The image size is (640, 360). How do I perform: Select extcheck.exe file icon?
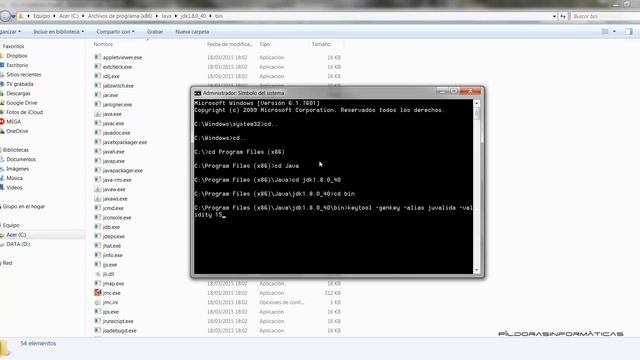click(x=97, y=67)
